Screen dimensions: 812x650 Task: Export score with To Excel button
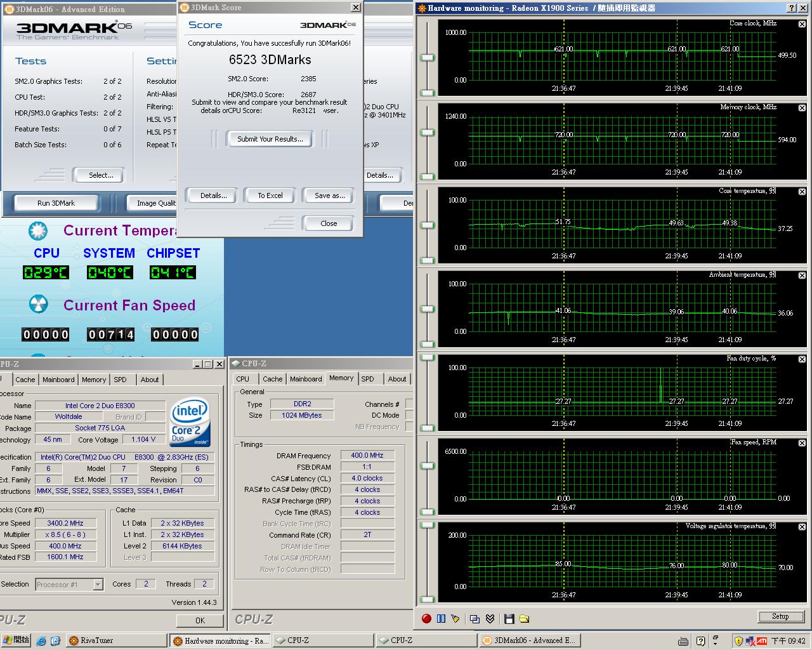click(x=270, y=196)
